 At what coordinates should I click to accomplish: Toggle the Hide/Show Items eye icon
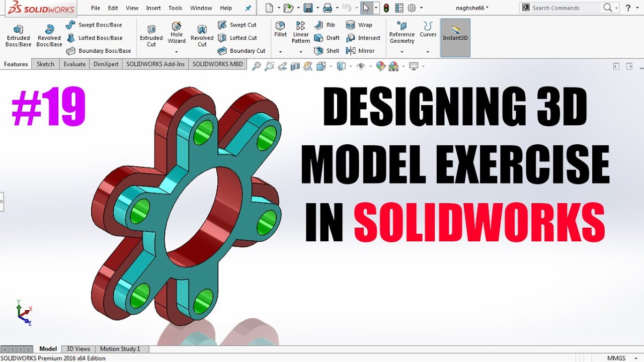pos(360,66)
